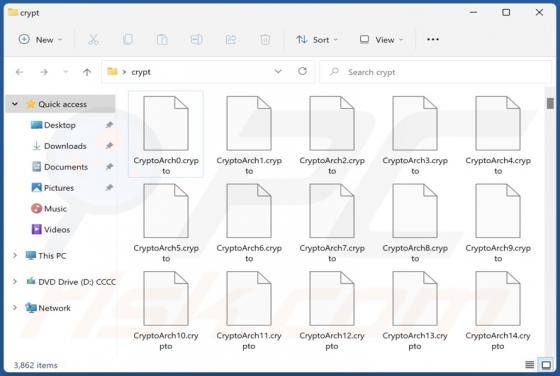The height and width of the screenshot is (376, 560).
Task: Open the New item dropdown
Action: tap(40, 40)
